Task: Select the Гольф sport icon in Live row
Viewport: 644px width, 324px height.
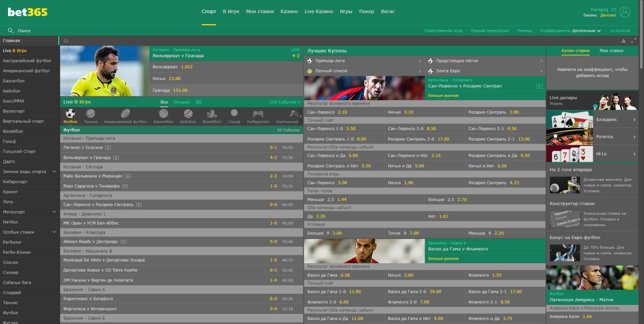Action: [x=234, y=114]
